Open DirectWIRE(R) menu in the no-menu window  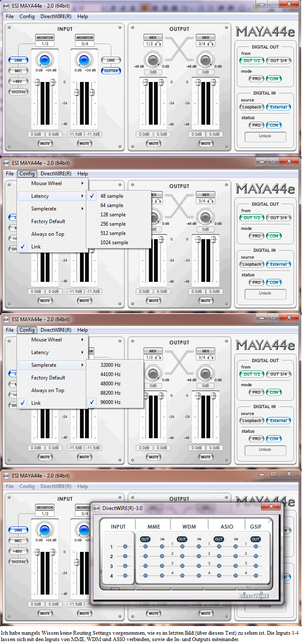click(56, 16)
